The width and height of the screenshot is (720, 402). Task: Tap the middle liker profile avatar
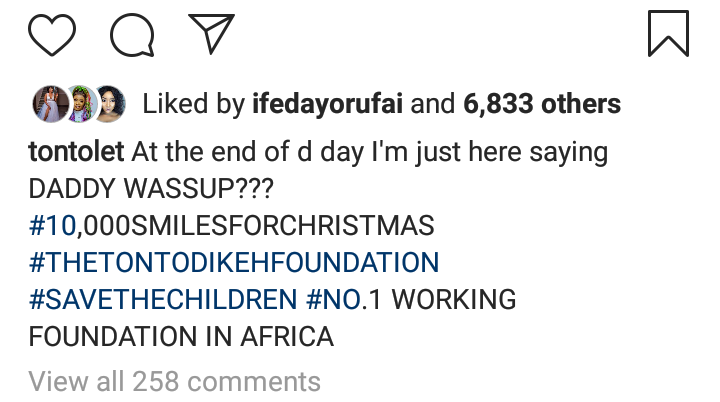pyautogui.click(x=77, y=102)
